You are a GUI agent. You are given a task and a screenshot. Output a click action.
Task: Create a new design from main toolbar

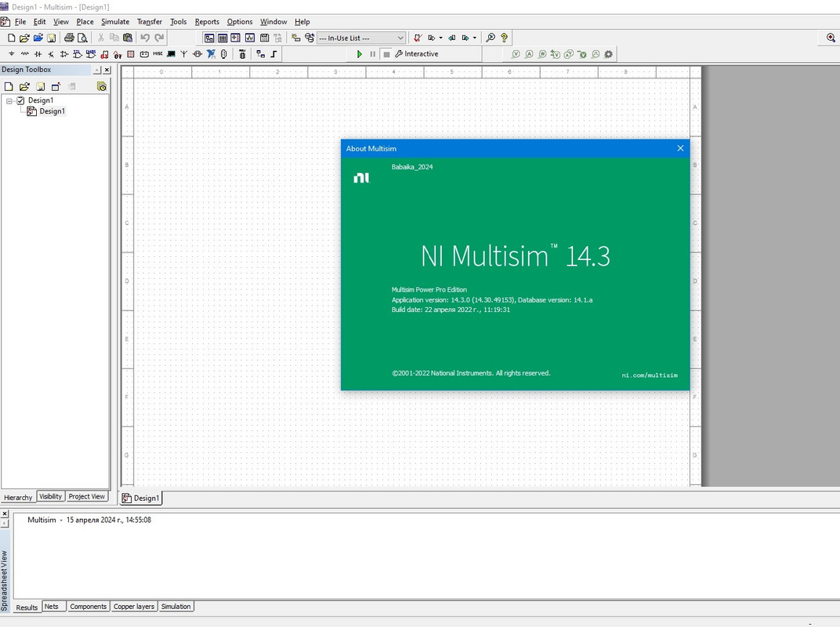[x=11, y=38]
